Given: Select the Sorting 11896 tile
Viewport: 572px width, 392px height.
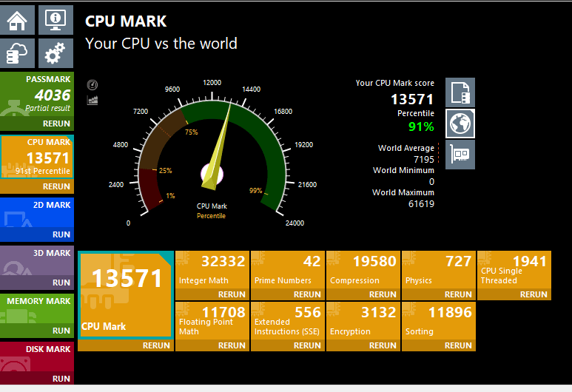Looking at the screenshot, I should (439, 321).
